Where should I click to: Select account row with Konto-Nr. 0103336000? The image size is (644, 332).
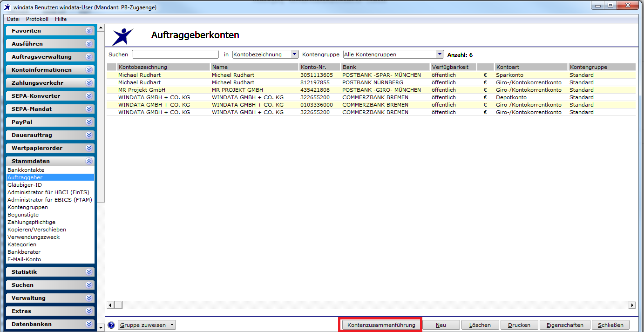point(371,105)
